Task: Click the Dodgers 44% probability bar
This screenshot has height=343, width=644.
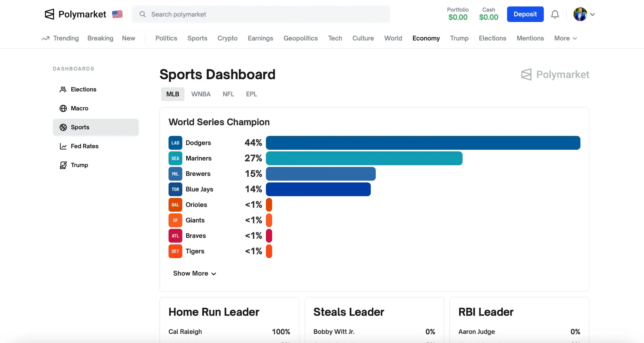Action: [423, 143]
